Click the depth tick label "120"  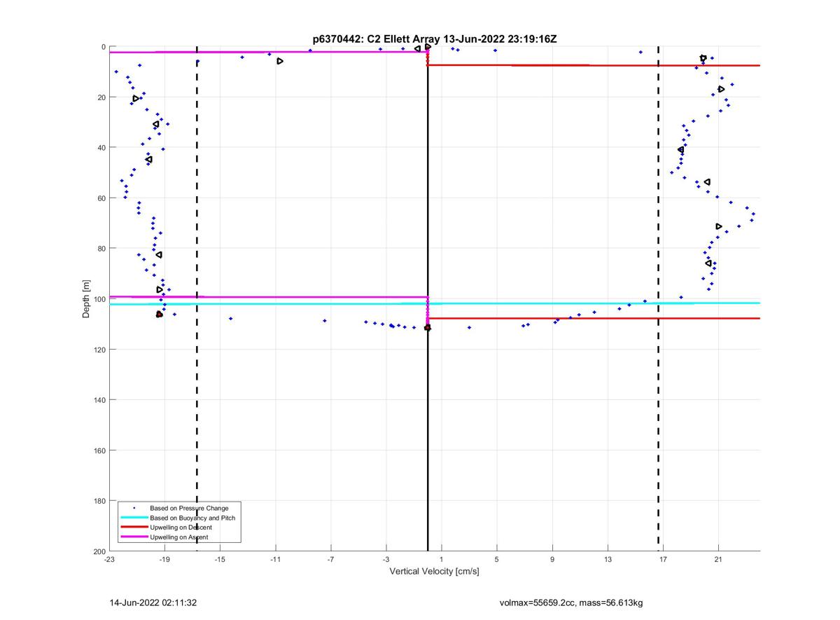pyautogui.click(x=99, y=350)
